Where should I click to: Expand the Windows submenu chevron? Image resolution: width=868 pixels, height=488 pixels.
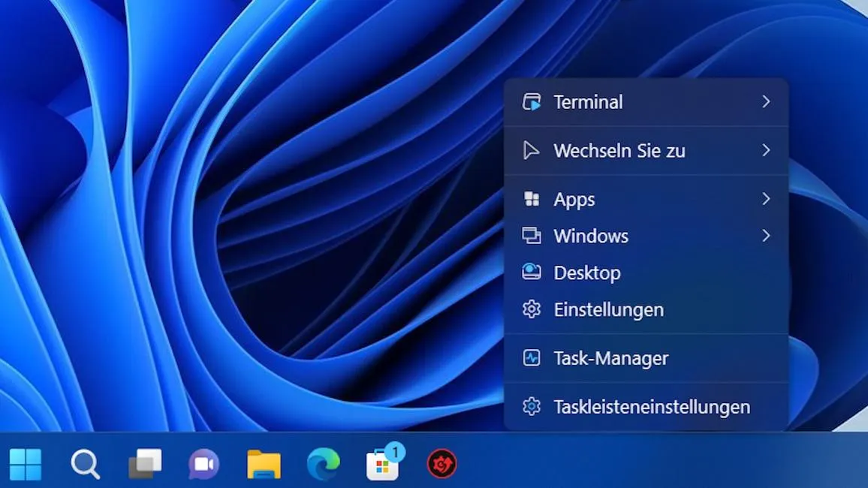coord(766,236)
